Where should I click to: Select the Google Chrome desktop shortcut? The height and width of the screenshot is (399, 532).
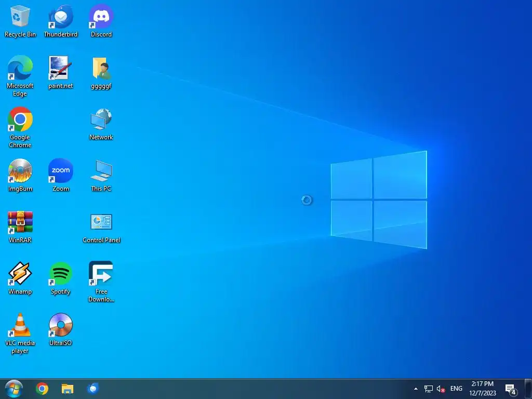pos(20,128)
